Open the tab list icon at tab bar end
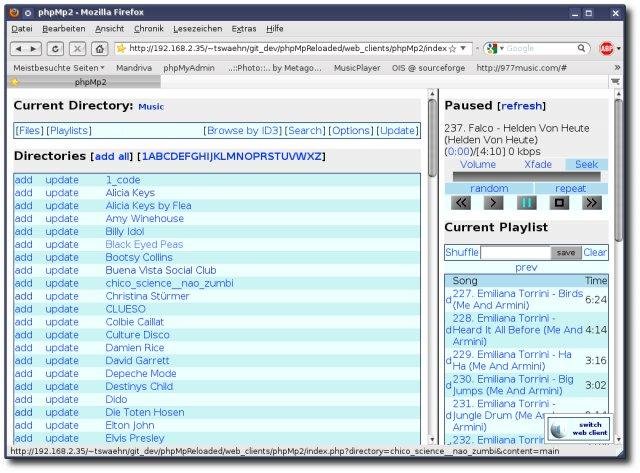This screenshot has width=640, height=473. [615, 82]
